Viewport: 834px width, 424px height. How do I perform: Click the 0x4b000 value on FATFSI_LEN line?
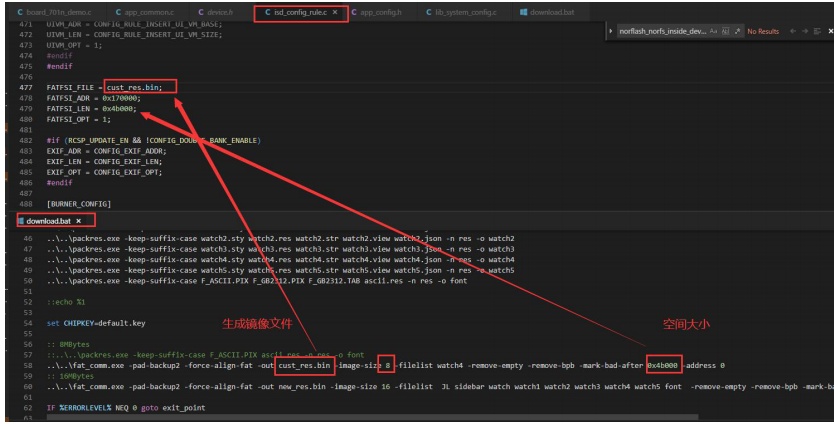118,109
